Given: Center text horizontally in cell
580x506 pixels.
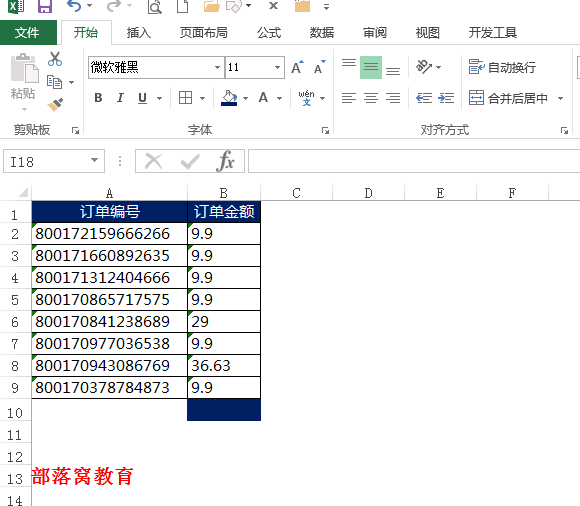Looking at the screenshot, I should coord(371,98).
